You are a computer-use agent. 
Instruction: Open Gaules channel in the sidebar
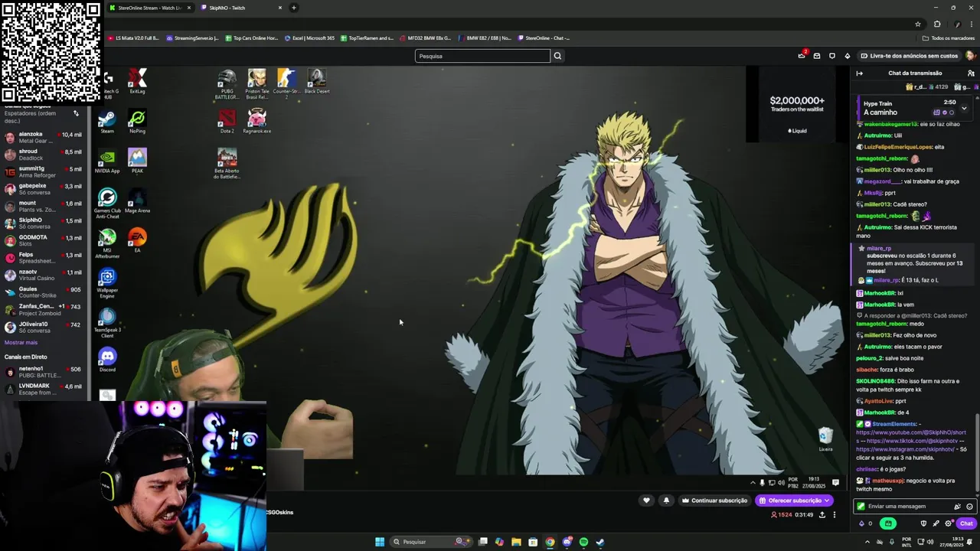(42, 292)
